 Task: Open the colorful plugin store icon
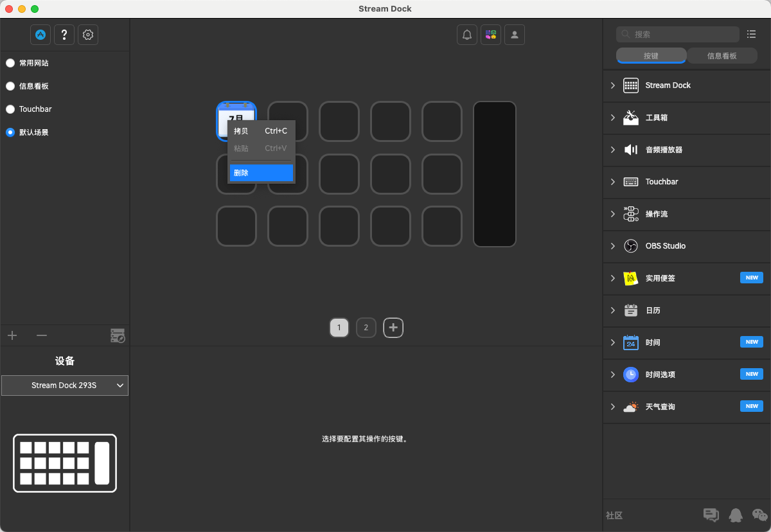click(x=491, y=35)
